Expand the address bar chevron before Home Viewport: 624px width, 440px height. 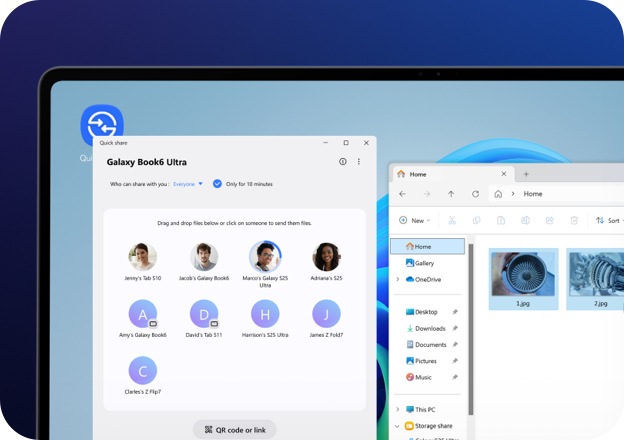click(x=513, y=194)
